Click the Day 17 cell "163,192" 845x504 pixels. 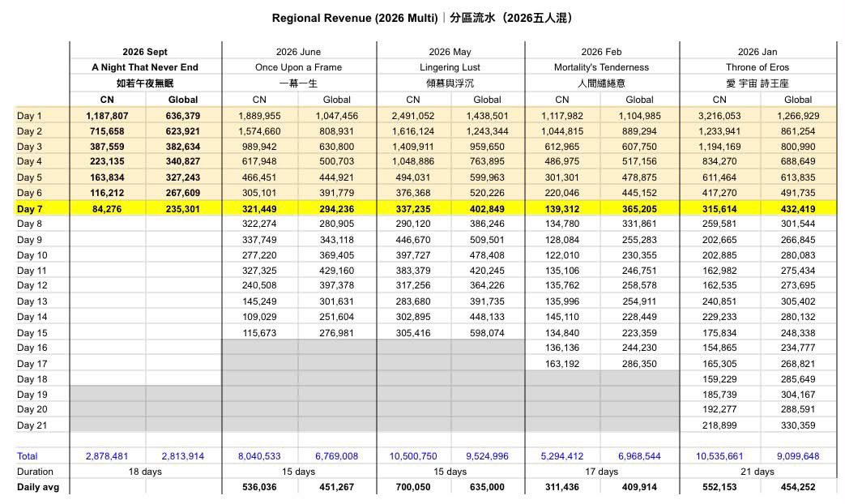tap(562, 364)
